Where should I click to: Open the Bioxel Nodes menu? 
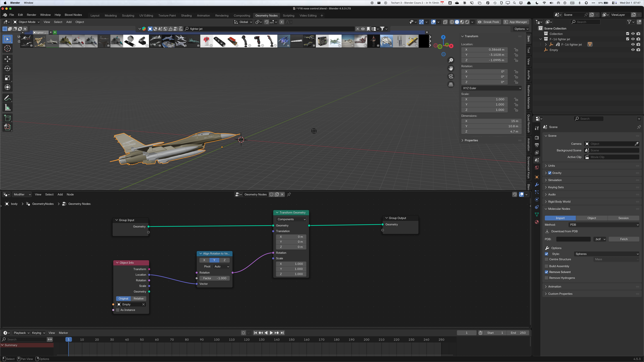pyautogui.click(x=73, y=15)
